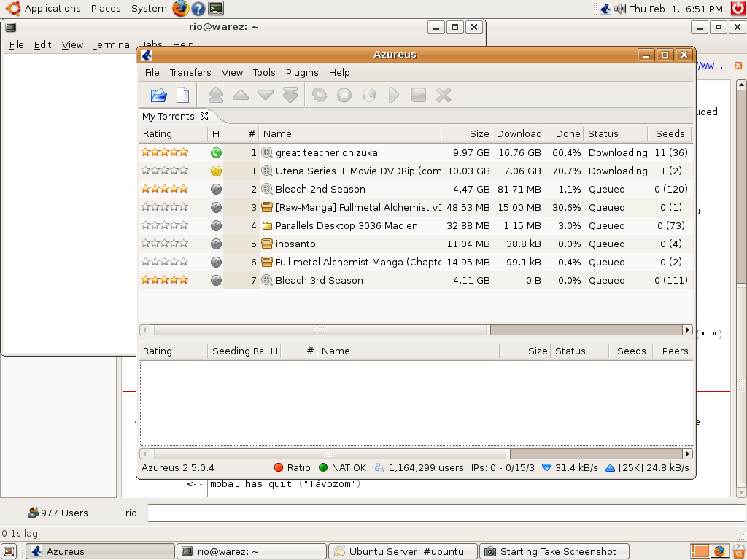Click the folder icon beside Parallels Desktop torrent
747x560 pixels.
267,226
